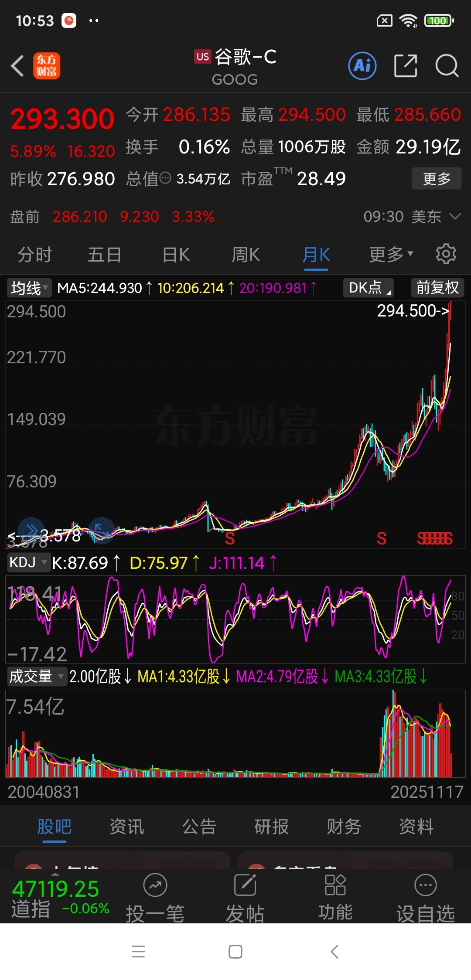Tap the 市盈 TTM 28.49 value
This screenshot has width=471, height=980.
coord(321,179)
